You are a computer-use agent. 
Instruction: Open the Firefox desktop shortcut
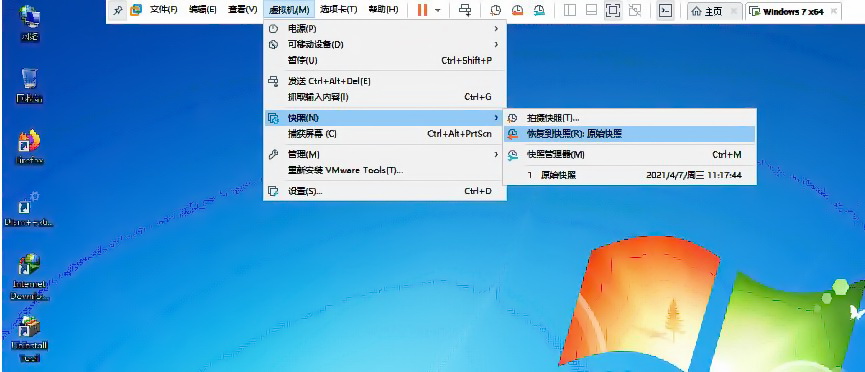29,147
